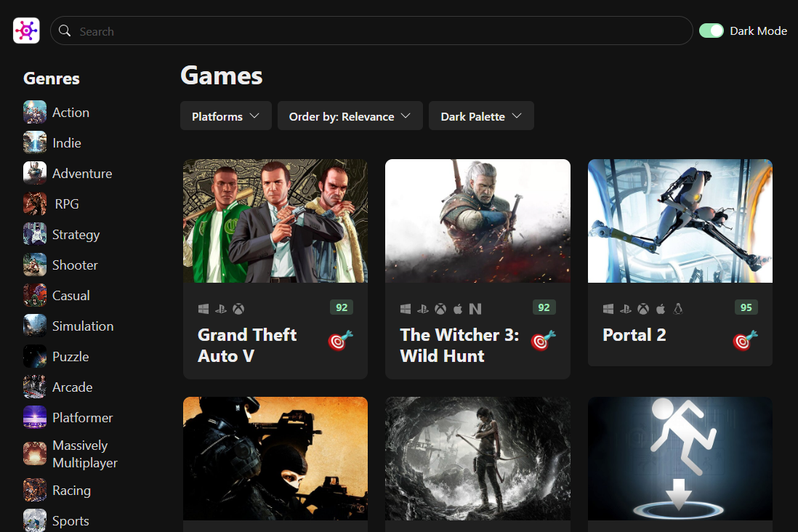
Task: Select the Strategy genre icon
Action: click(35, 234)
